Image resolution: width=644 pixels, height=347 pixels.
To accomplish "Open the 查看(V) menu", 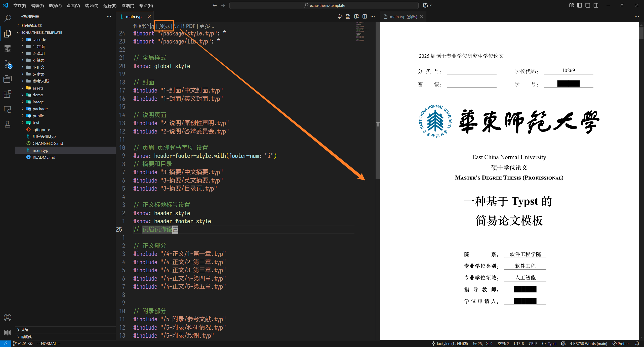I will [73, 6].
